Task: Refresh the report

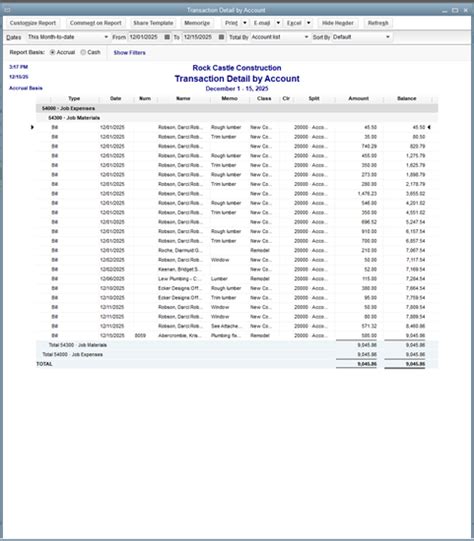Action: 378,23
